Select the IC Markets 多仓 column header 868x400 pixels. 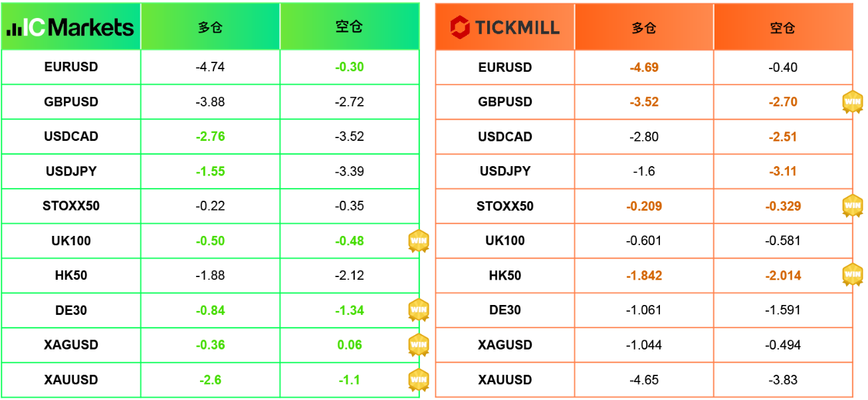(x=210, y=27)
